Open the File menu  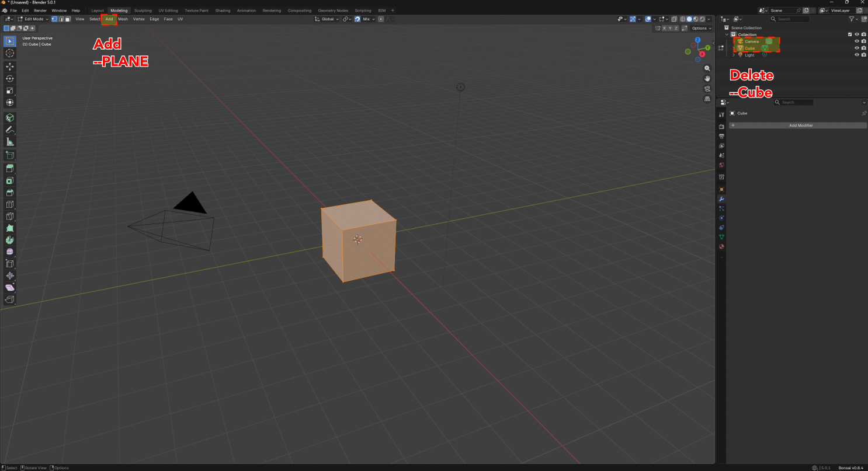pos(13,11)
